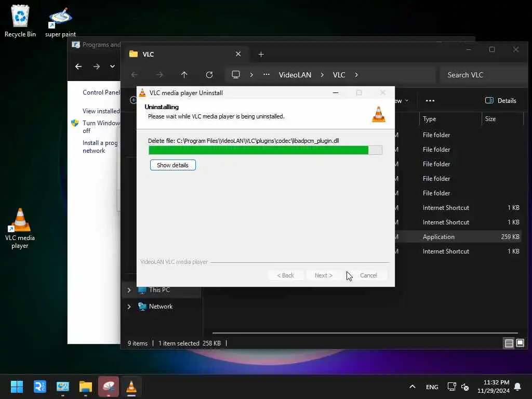532x399 pixels.
Task: Open Explorer toolbar See more menu
Action: 430,101
